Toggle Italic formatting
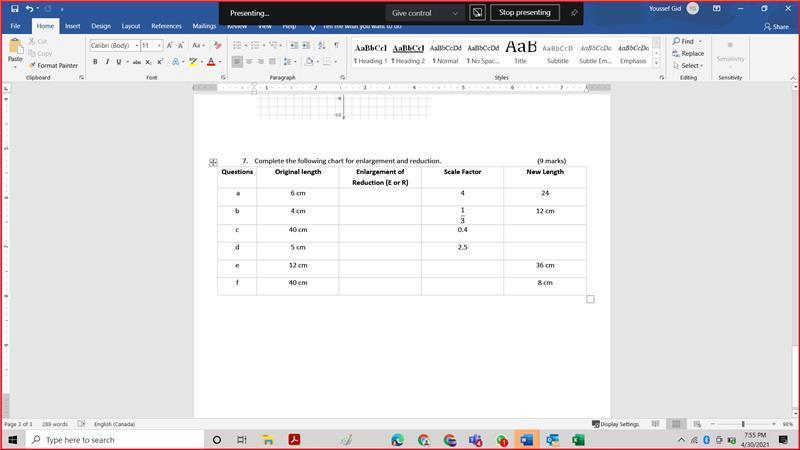This screenshot has width=800, height=450. tap(107, 62)
